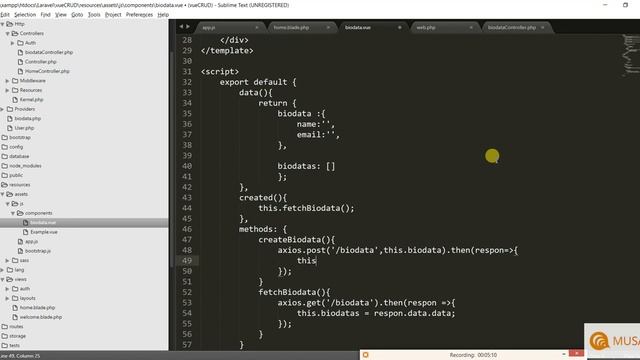Screen dimensions: 640x360
Task: Close the biodataController.php tab
Action: (542, 27)
